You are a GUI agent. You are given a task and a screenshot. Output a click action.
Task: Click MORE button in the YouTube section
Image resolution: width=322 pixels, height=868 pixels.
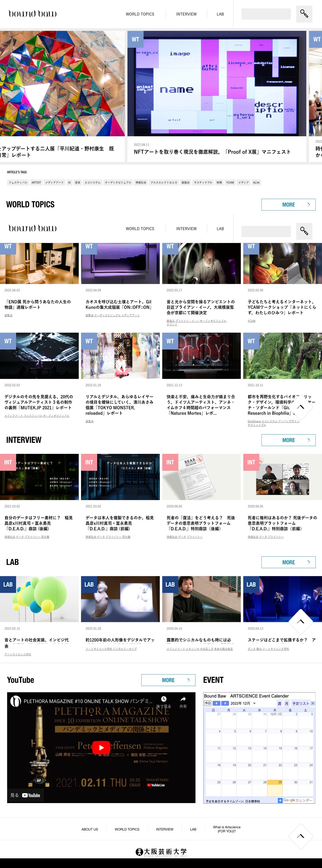pos(168,680)
